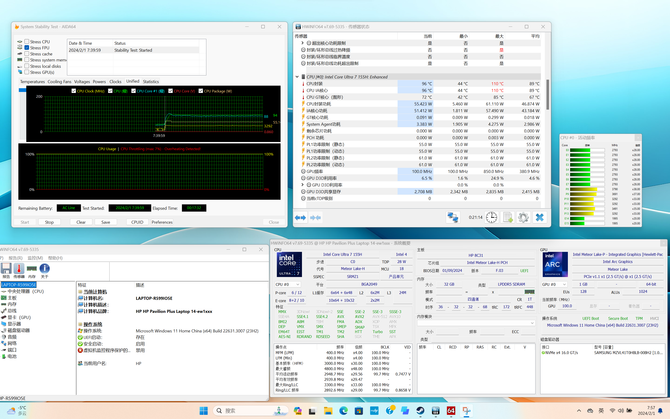This screenshot has width=670, height=419.
Task: Open Steam from the taskbar
Action: [420, 411]
